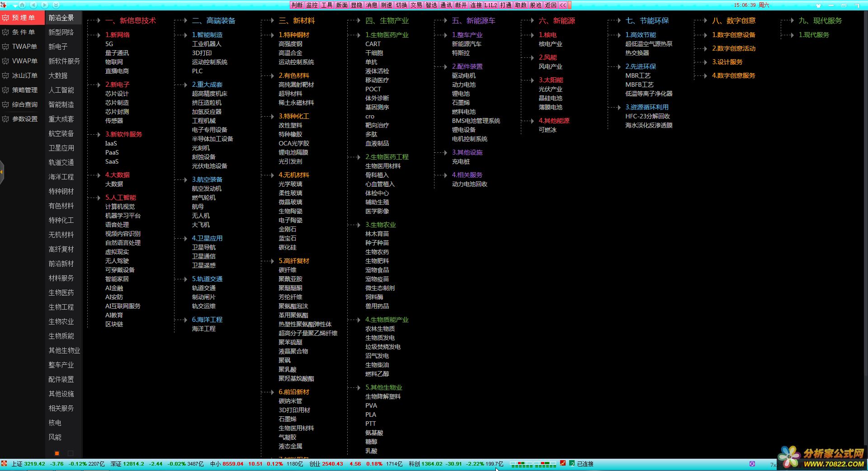Click the 光刻机 entry under 重大成套

pyautogui.click(x=201, y=148)
